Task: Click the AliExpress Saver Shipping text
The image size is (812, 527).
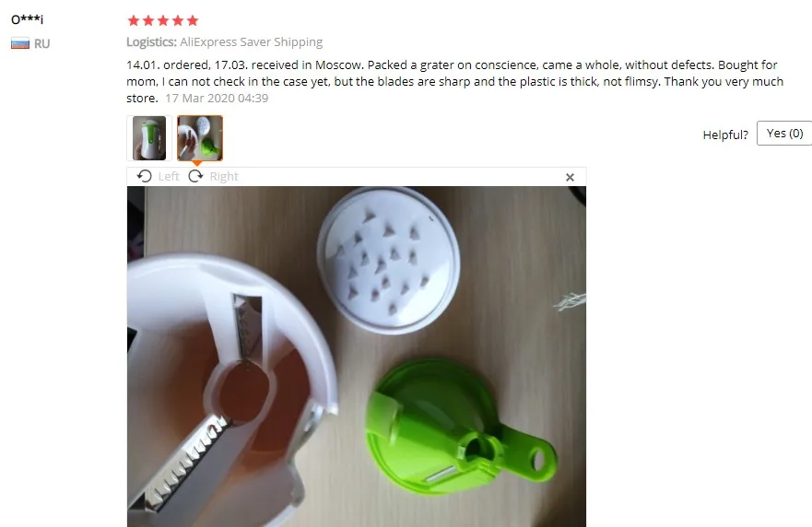Action: pos(252,42)
